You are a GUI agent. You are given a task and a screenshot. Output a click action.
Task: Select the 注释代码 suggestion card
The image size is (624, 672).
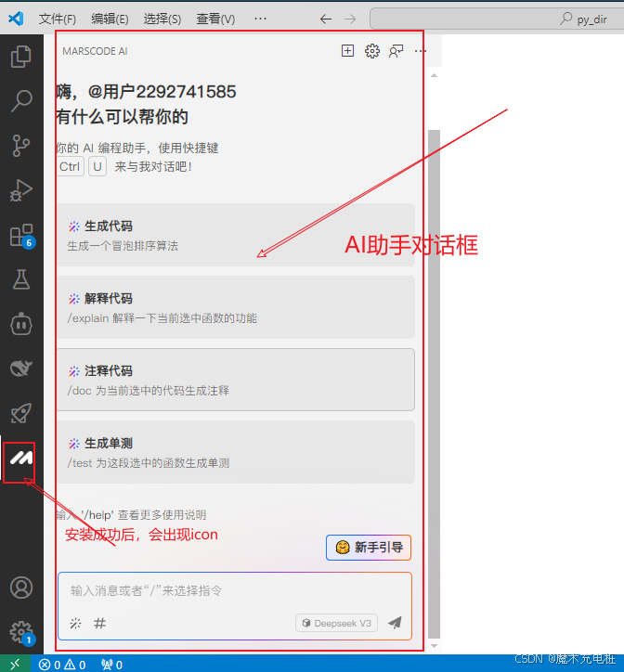236,380
